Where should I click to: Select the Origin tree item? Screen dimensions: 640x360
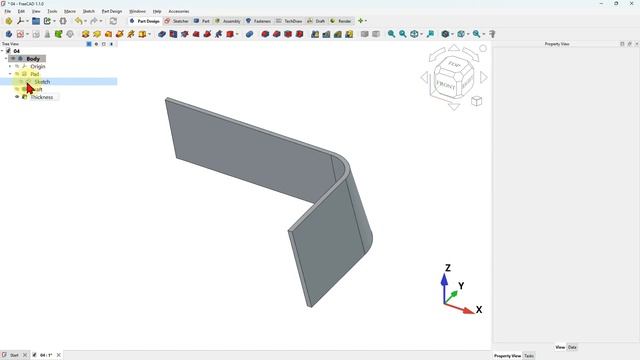click(38, 66)
